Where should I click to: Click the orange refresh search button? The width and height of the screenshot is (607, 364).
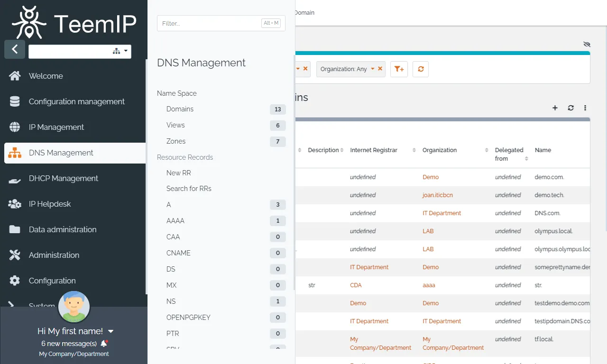point(421,69)
